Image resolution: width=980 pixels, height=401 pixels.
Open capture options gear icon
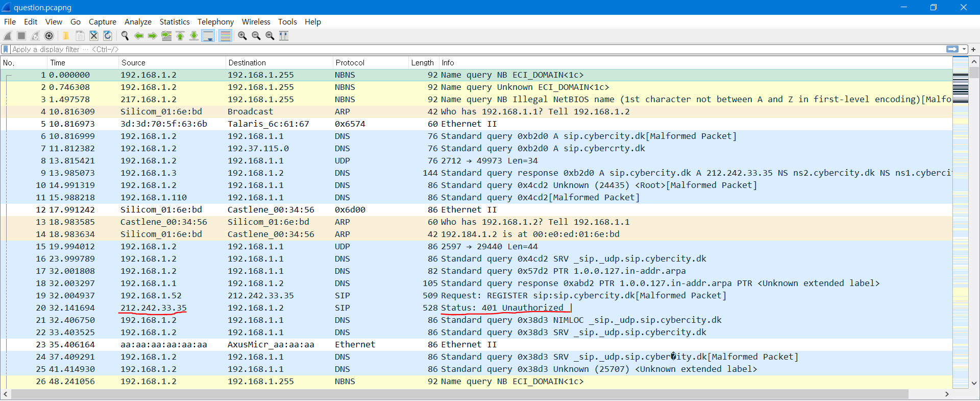tap(49, 36)
